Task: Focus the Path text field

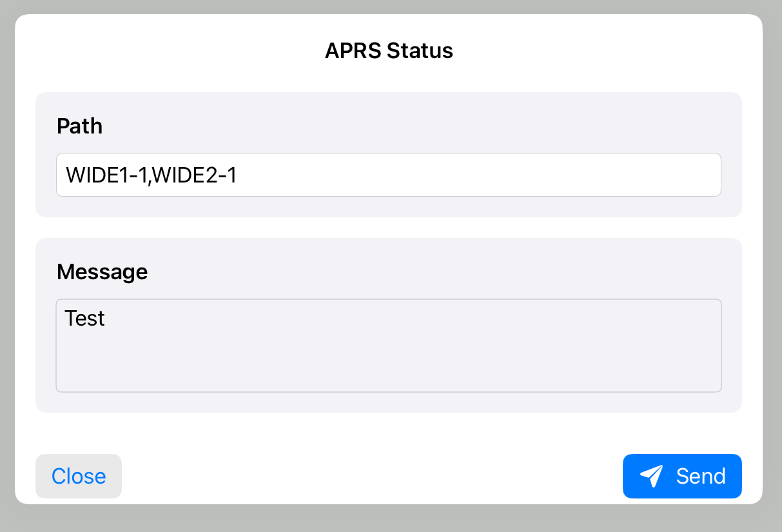Action: pos(388,175)
